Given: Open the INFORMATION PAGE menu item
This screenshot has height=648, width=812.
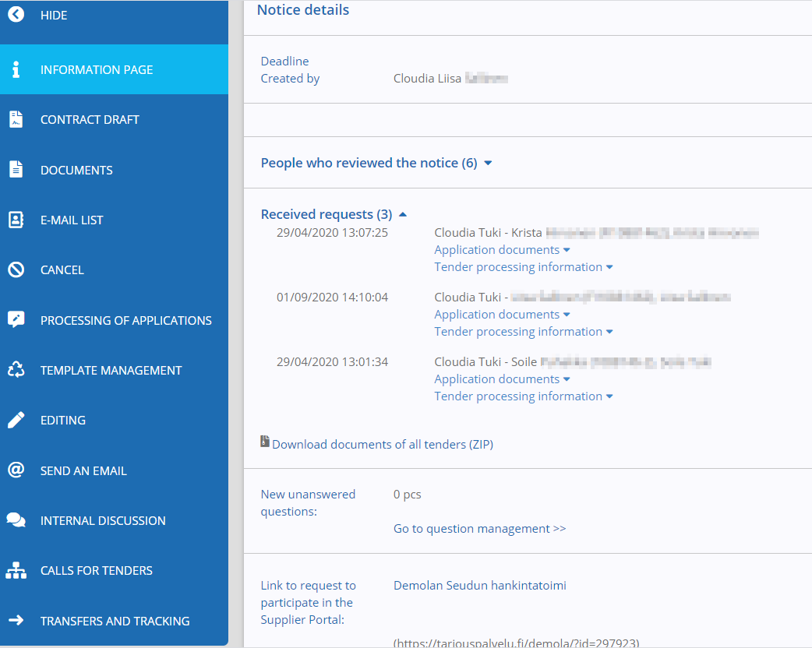Looking at the screenshot, I should [x=114, y=69].
